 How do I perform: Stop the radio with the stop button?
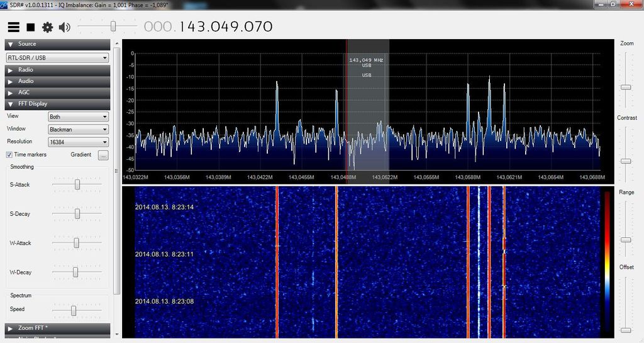pos(30,27)
